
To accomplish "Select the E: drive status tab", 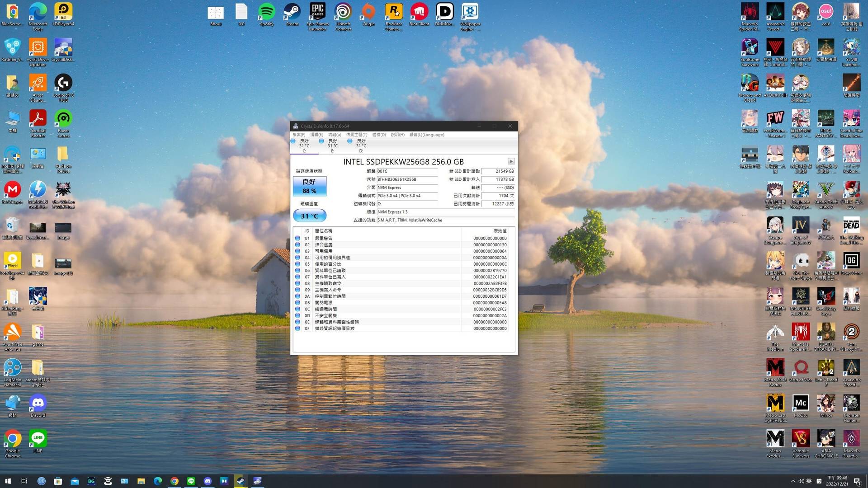I will pyautogui.click(x=332, y=145).
